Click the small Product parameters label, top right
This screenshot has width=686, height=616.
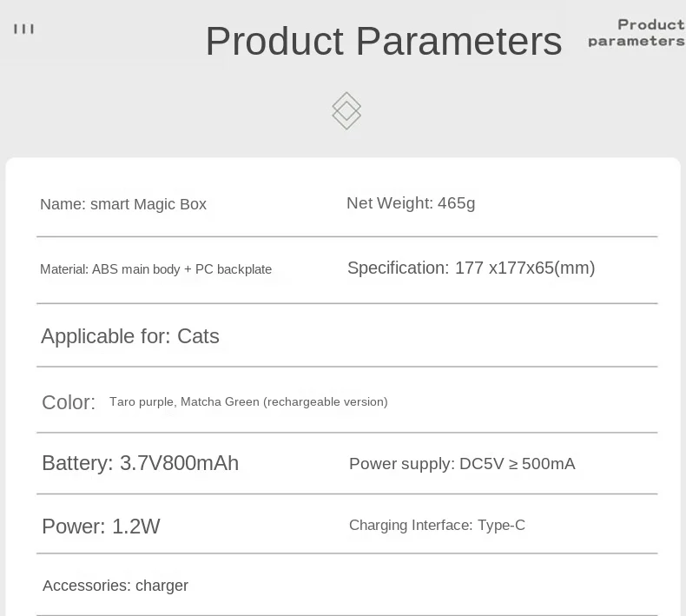(x=638, y=32)
